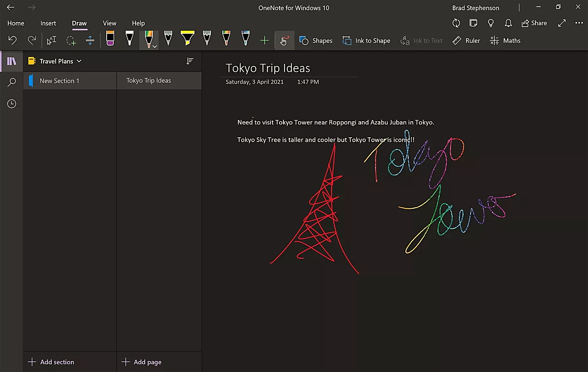Viewport: 588px width, 372px height.
Task: Select the object or type text tool
Action: tap(52, 40)
